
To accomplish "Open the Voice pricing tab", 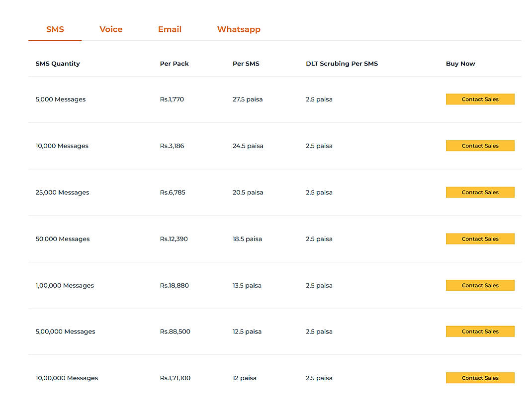I will (111, 29).
